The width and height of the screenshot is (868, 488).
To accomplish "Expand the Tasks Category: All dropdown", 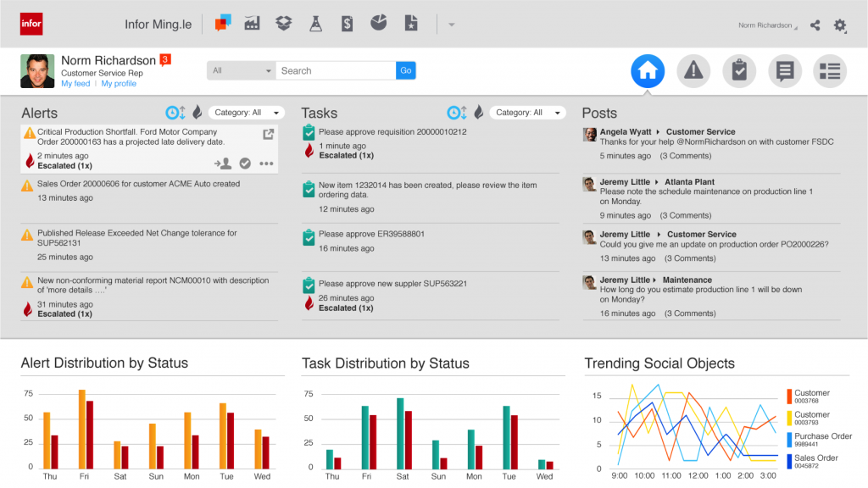I will 527,113.
